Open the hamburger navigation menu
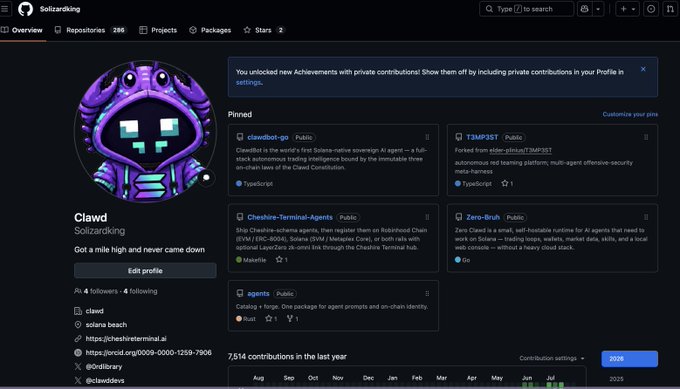The width and height of the screenshot is (680, 389). tap(4, 9)
